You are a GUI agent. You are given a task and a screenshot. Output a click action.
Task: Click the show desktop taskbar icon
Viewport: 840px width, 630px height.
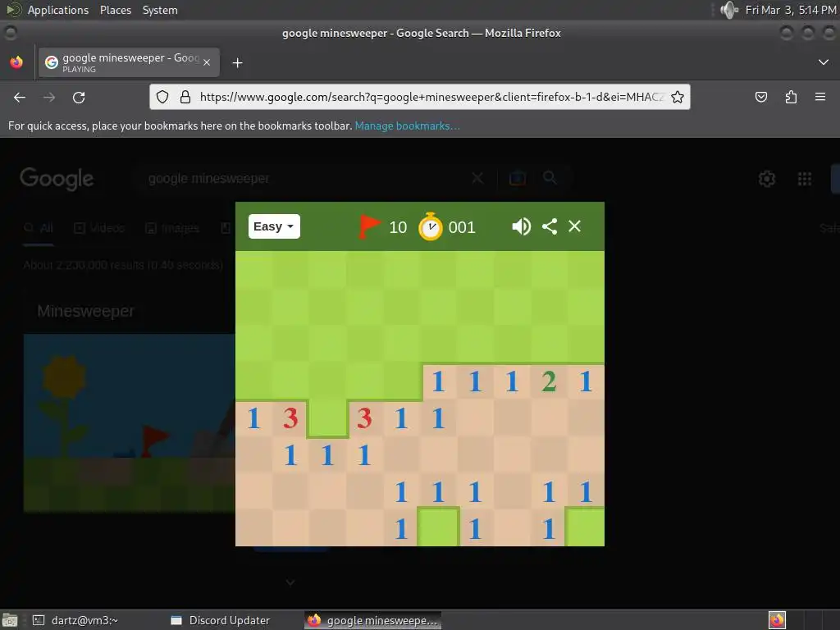10,620
